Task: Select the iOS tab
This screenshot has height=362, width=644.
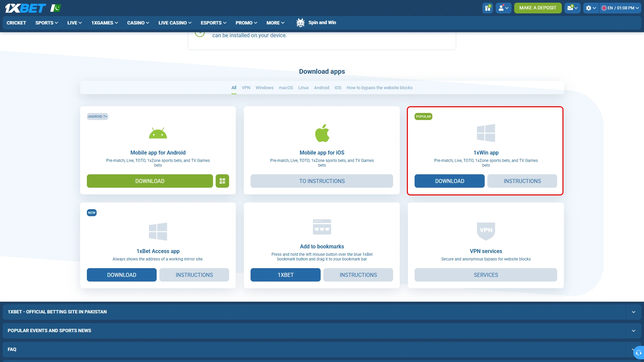Action: (338, 88)
